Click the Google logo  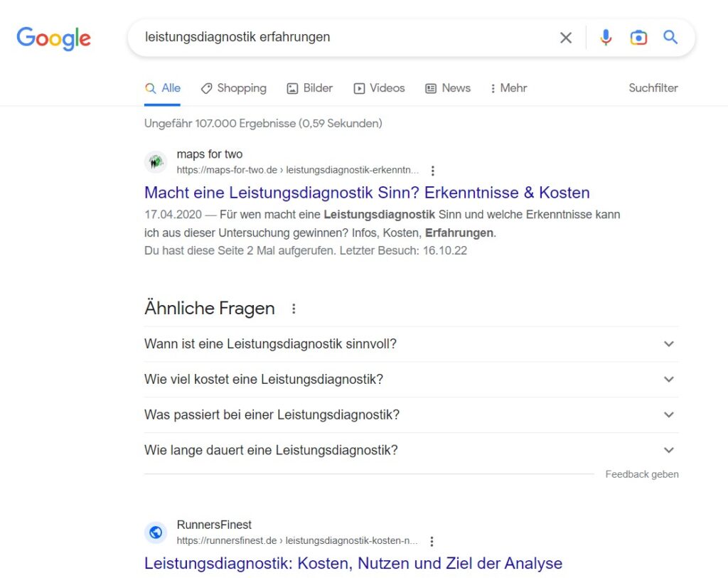coord(54,38)
